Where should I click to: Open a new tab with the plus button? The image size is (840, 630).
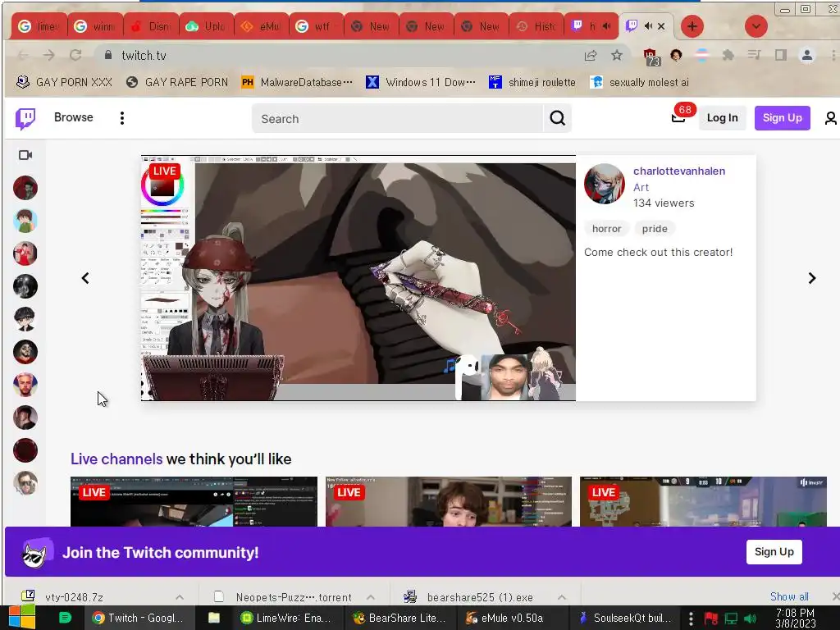692,26
